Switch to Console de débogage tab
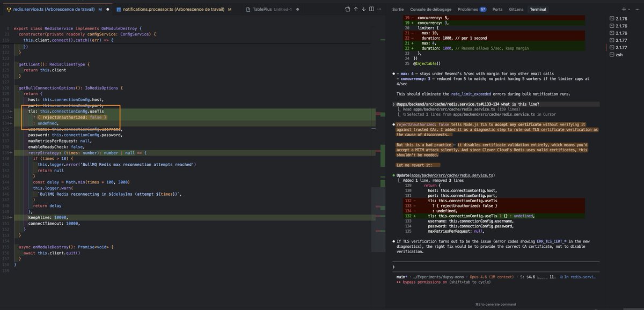The width and height of the screenshot is (644, 310). pyautogui.click(x=431, y=9)
